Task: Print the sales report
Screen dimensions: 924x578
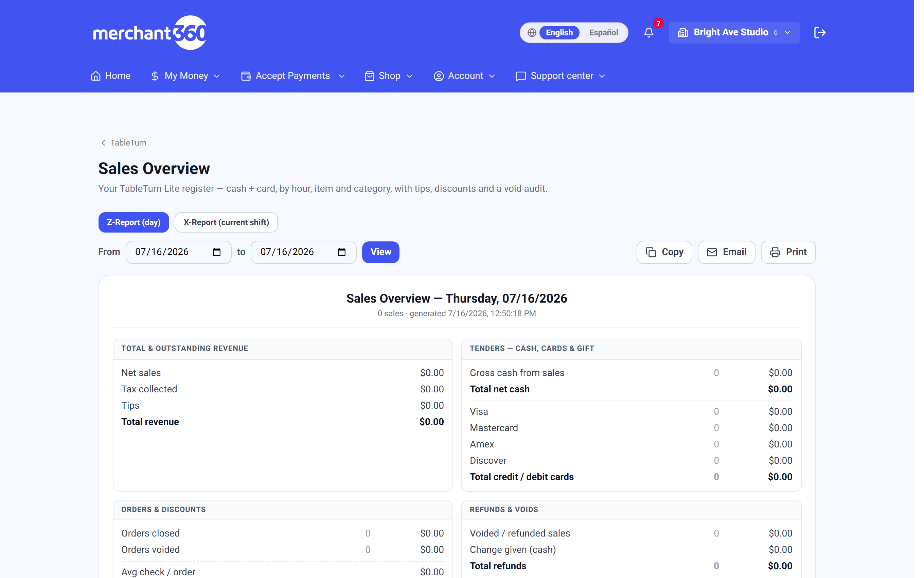Action: (x=788, y=252)
